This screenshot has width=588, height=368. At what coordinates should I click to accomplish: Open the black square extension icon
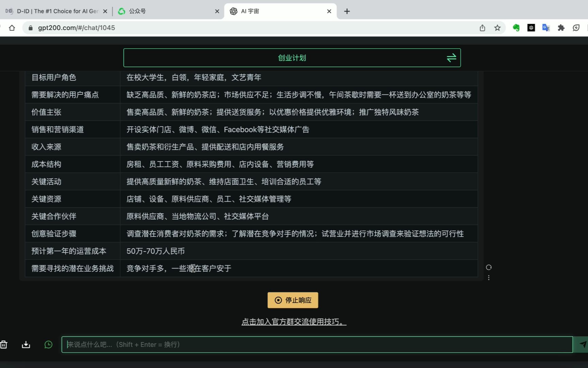click(531, 28)
